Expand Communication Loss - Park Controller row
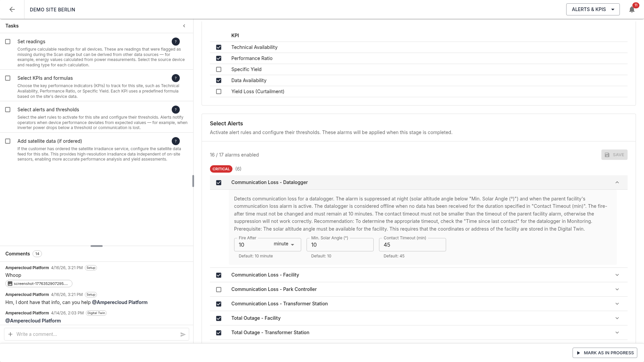The width and height of the screenshot is (644, 362). [x=617, y=289]
